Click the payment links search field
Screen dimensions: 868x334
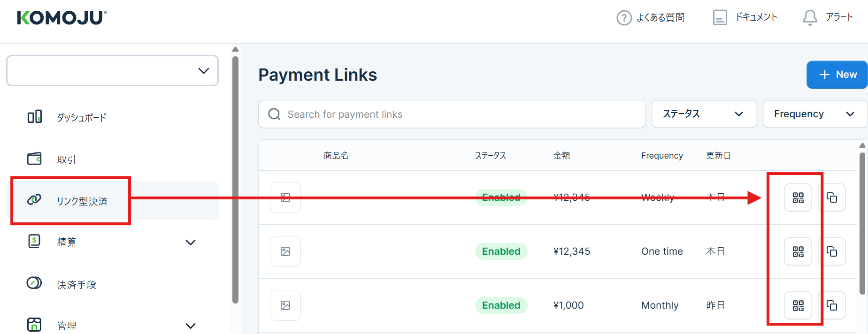tap(452, 114)
